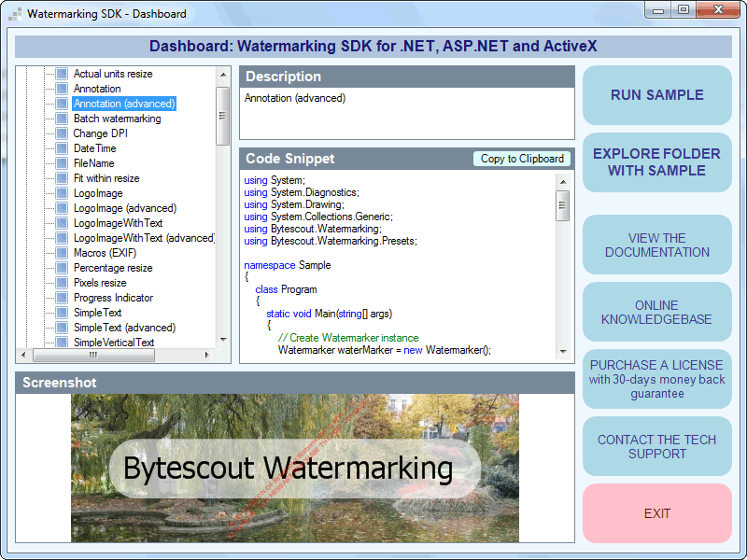
Task: Select the Actual units resize sample
Action: (x=113, y=74)
